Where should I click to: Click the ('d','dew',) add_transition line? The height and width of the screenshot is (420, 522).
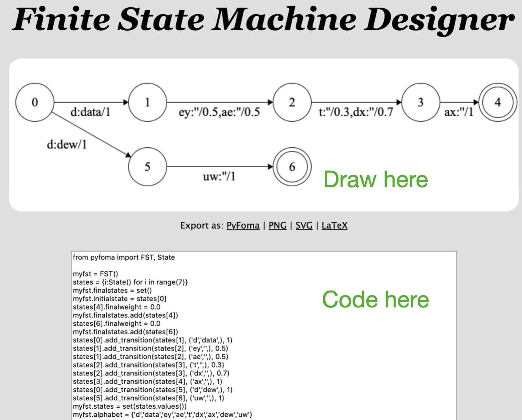pyautogui.click(x=153, y=389)
